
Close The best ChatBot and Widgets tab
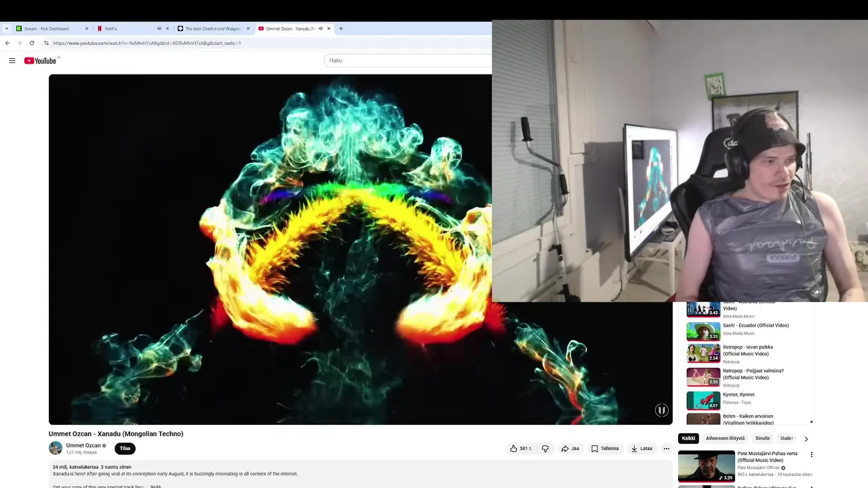[x=248, y=28]
